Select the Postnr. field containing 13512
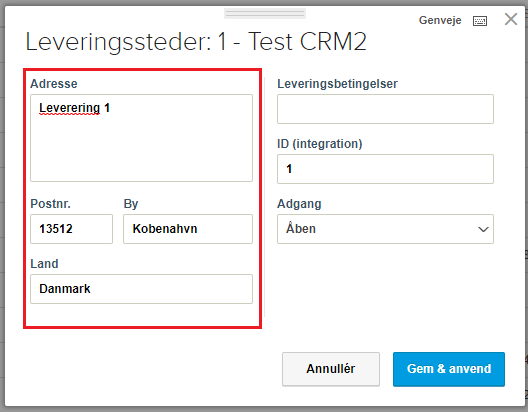The height and width of the screenshot is (412, 528). (71, 229)
